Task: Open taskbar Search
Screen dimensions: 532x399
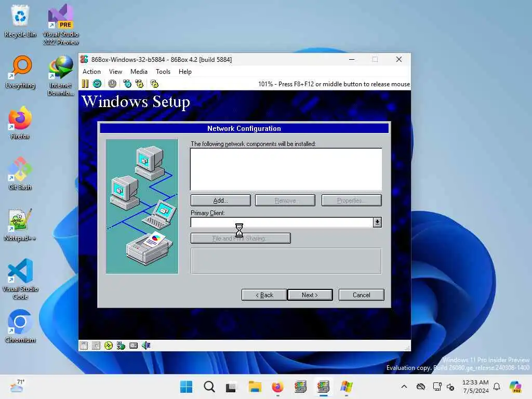Action: pyautogui.click(x=209, y=387)
